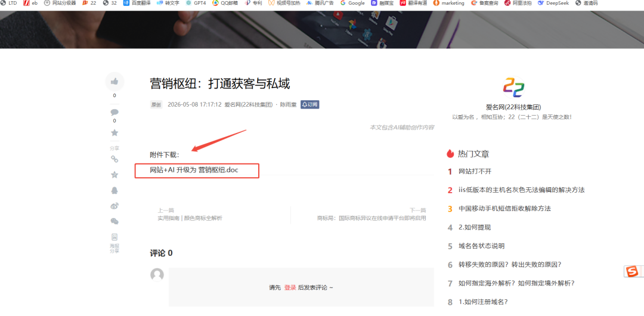Download 网站+AI 升级为 营销枢纽.doc attachment
The image size is (644, 316).
pos(194,170)
